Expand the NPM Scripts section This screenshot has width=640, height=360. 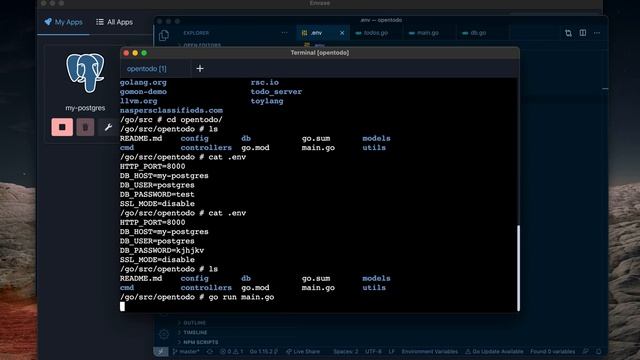pyautogui.click(x=198, y=342)
